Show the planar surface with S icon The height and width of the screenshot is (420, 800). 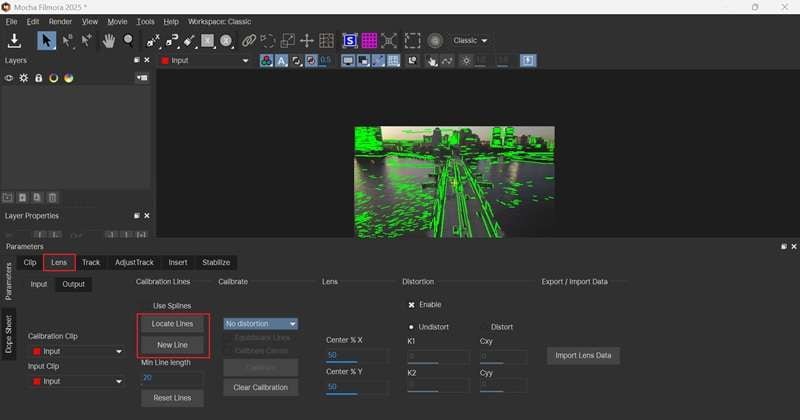[350, 40]
